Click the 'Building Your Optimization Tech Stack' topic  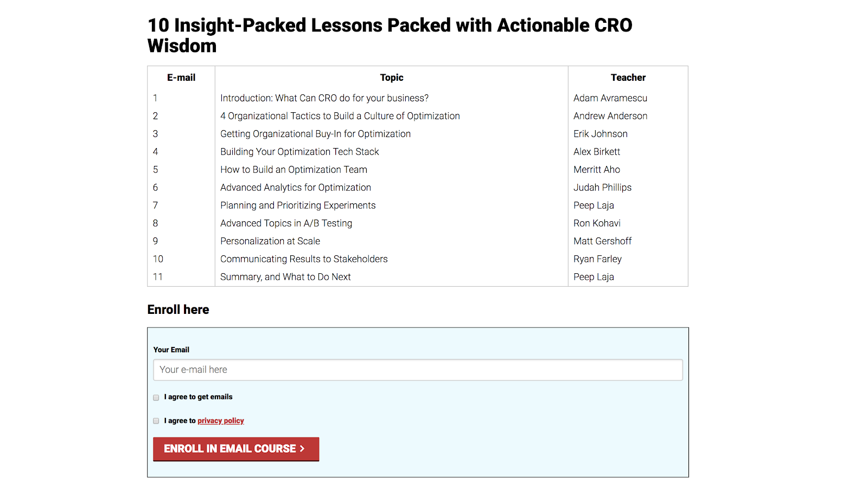click(x=299, y=152)
